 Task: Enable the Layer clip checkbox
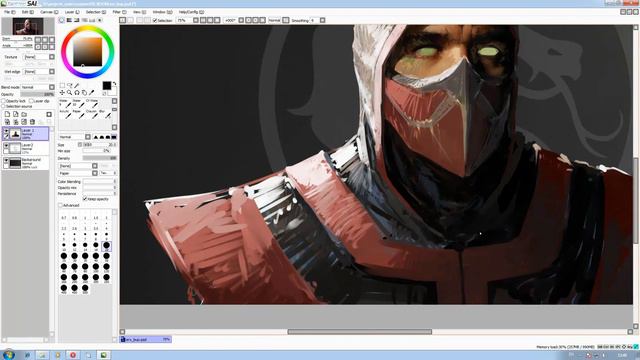tap(31, 101)
